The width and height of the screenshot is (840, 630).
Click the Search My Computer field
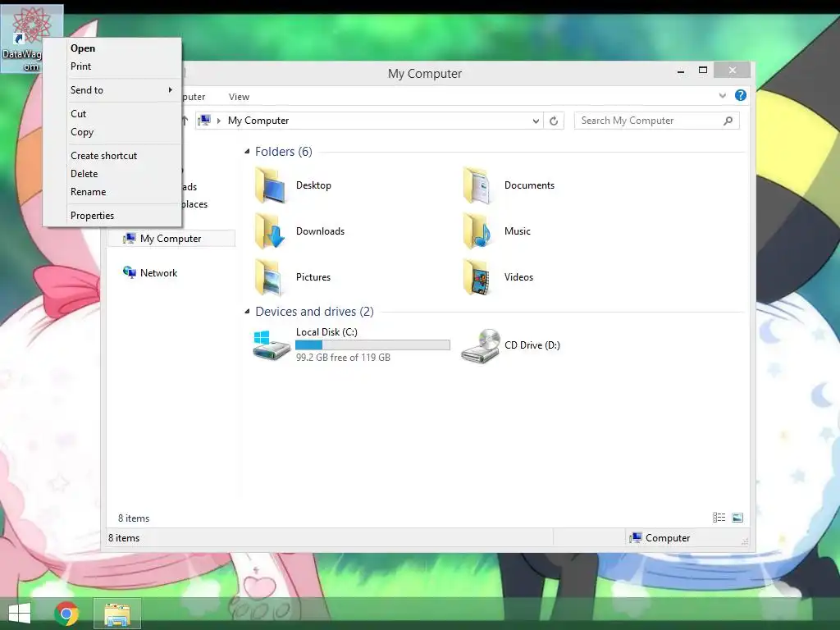pos(657,121)
